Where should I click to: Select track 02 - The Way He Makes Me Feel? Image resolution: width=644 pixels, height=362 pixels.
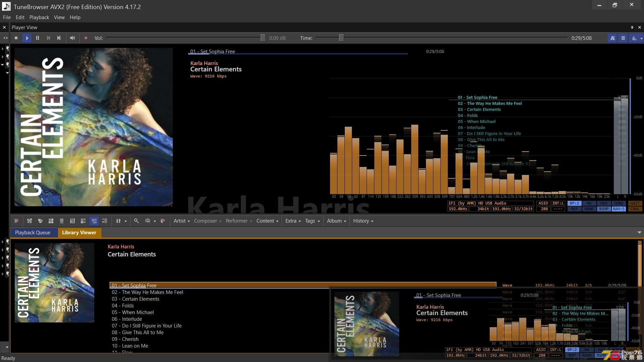(148, 292)
